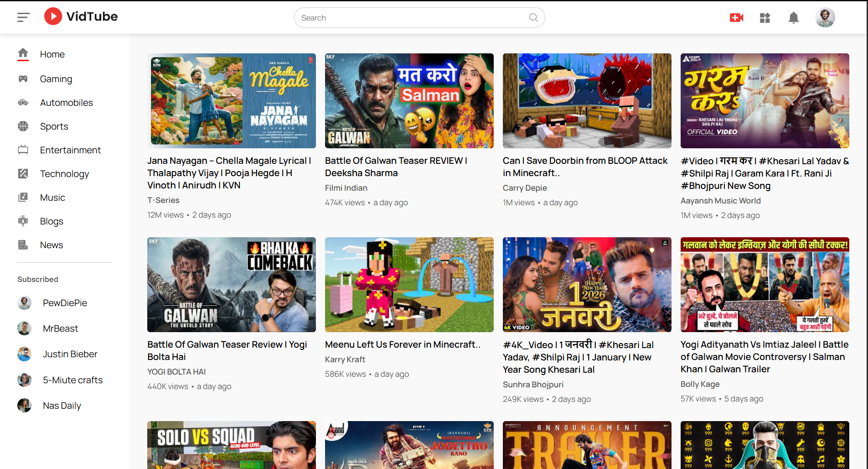Open the News category

click(52, 245)
